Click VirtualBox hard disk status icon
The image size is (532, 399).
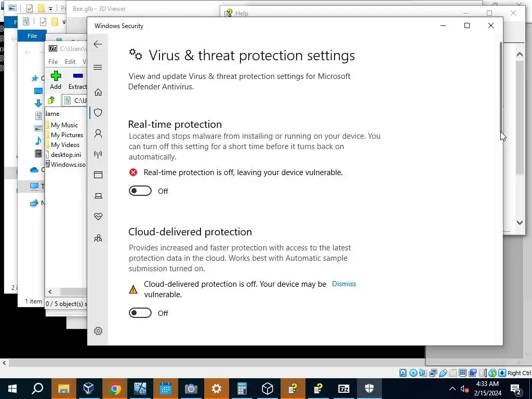403,373
